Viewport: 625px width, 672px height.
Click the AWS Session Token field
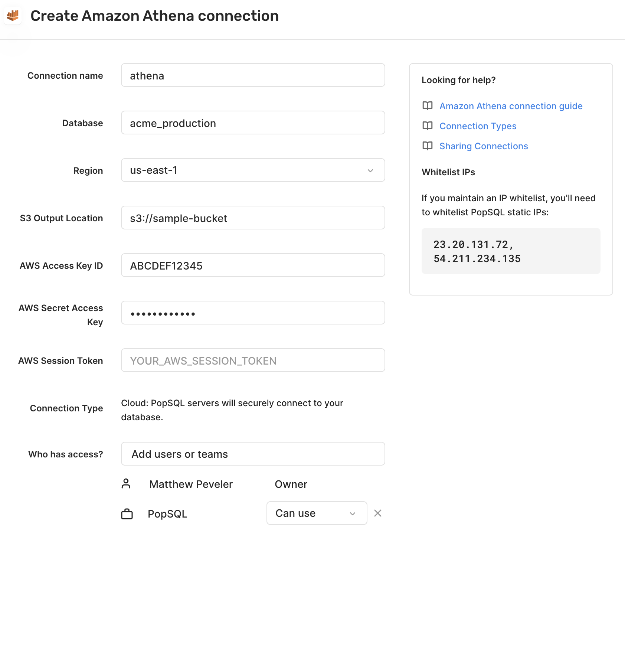pos(253,360)
